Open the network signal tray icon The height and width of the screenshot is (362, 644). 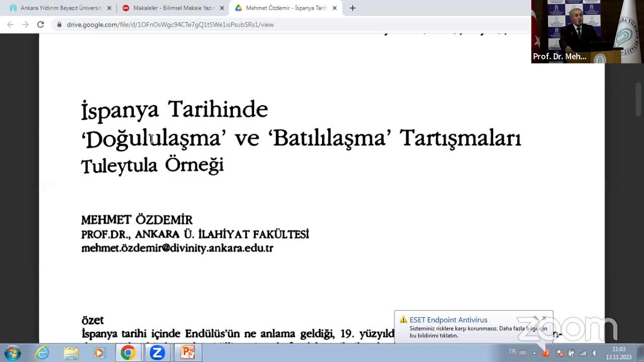(583, 353)
